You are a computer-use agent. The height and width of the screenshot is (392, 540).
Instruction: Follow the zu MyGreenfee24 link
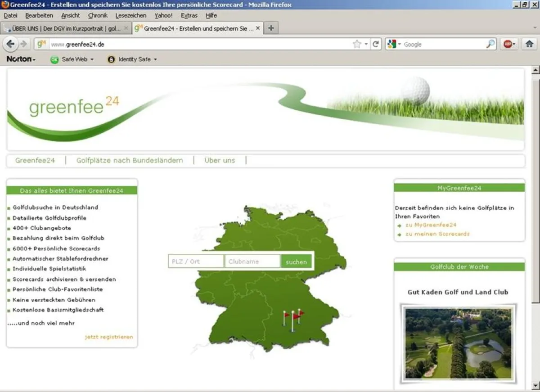point(431,225)
